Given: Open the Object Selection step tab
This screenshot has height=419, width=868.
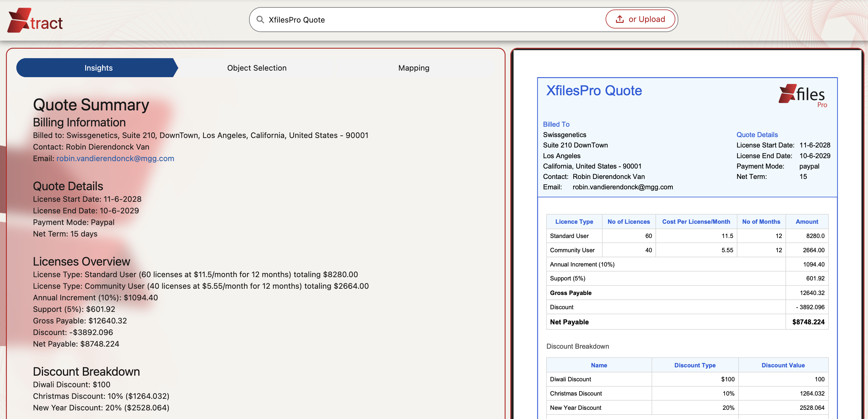Looking at the screenshot, I should [257, 68].
